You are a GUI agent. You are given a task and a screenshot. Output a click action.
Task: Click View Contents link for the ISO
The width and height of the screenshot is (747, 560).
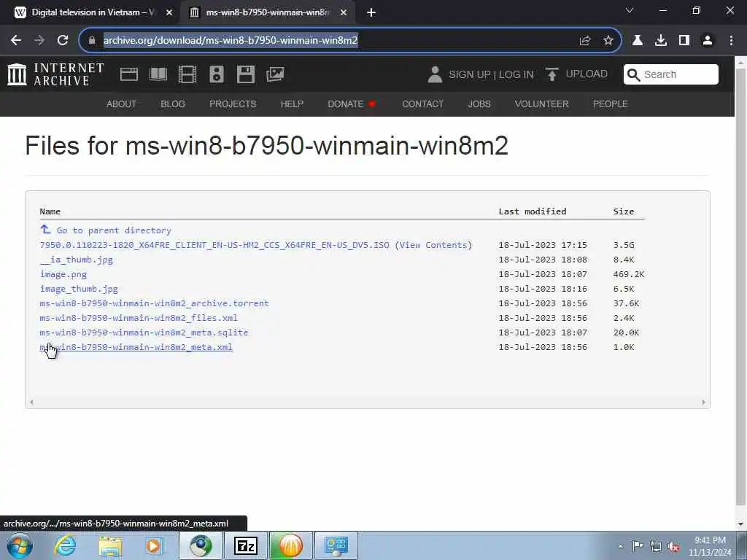pos(433,245)
